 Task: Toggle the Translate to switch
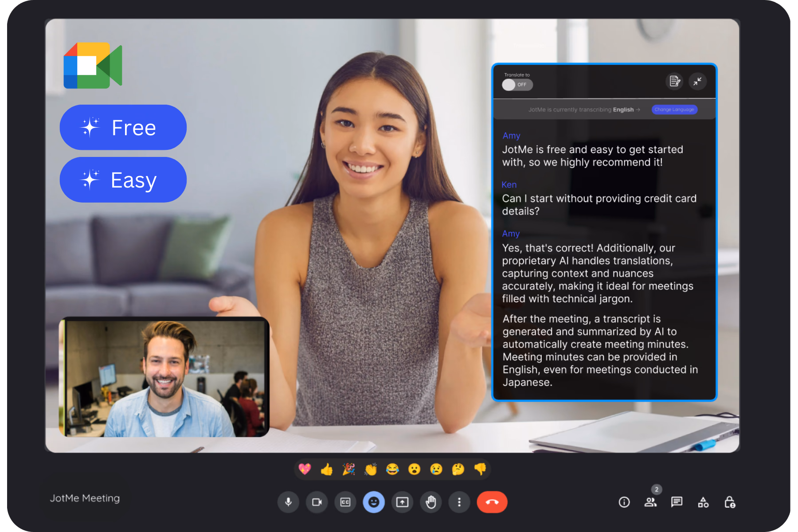(517, 85)
